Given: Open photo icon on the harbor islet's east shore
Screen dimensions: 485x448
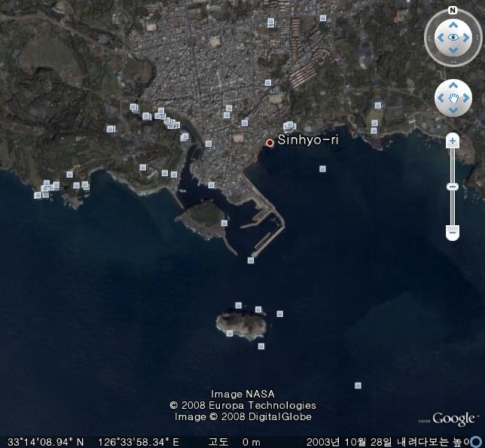Looking at the screenshot, I should coord(224,223).
